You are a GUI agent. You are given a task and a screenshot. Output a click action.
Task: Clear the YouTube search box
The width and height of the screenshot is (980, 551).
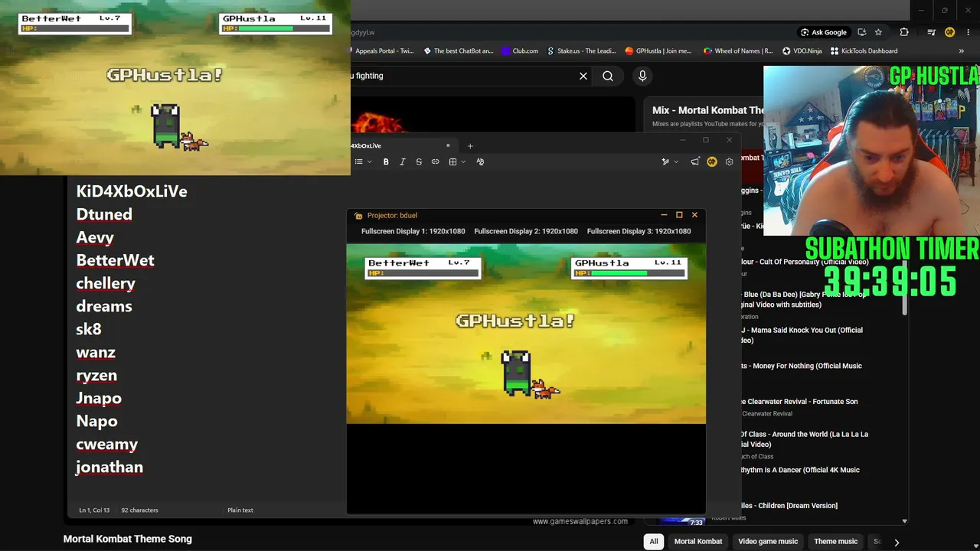point(583,76)
